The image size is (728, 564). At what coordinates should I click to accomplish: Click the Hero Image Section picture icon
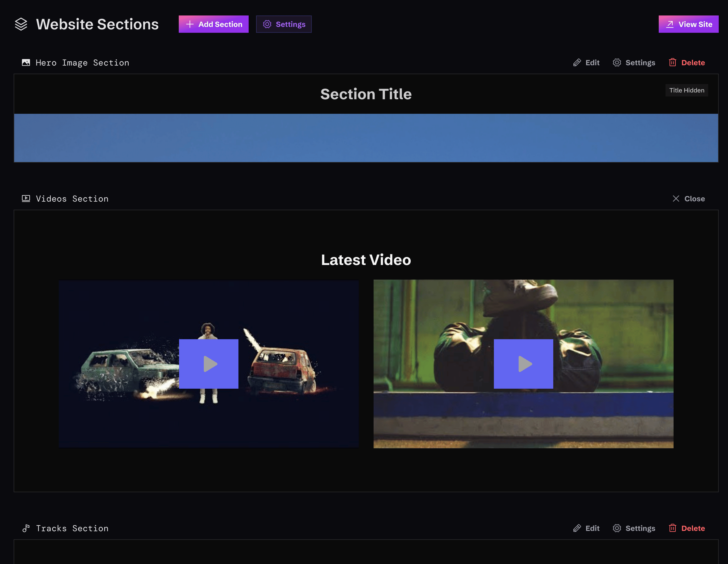pos(26,62)
